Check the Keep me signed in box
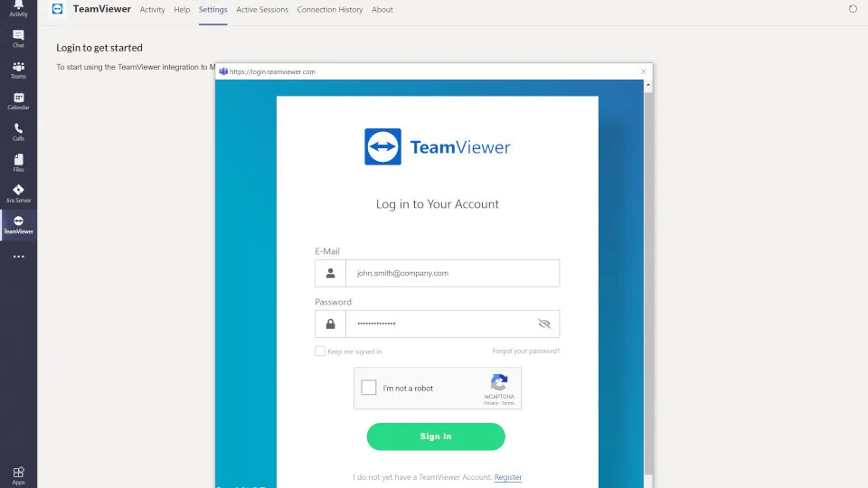 point(320,352)
